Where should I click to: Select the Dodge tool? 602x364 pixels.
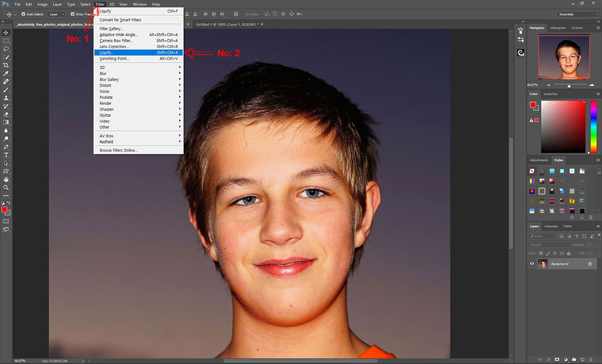click(x=6, y=139)
